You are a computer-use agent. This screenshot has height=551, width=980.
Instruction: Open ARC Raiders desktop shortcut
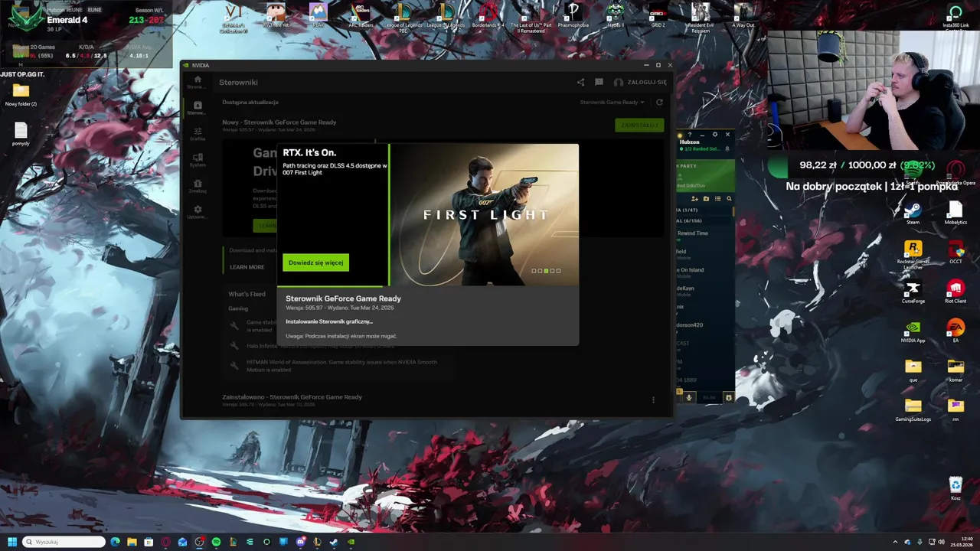coord(360,15)
